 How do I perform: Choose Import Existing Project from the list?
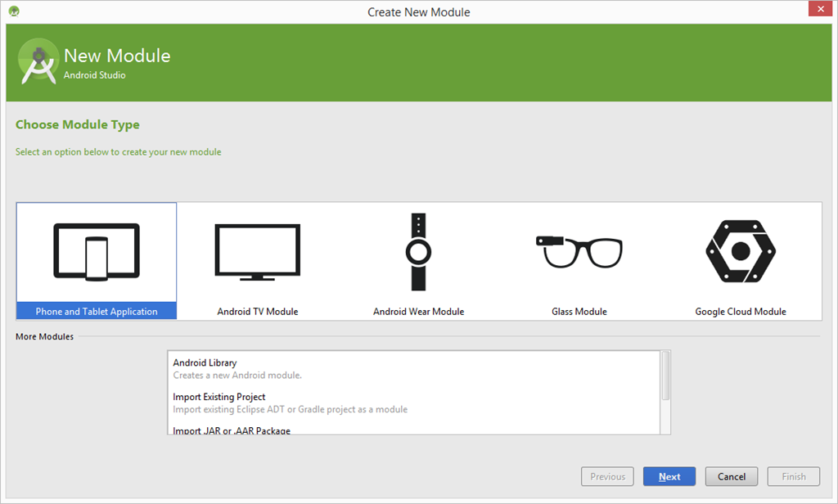tap(219, 397)
